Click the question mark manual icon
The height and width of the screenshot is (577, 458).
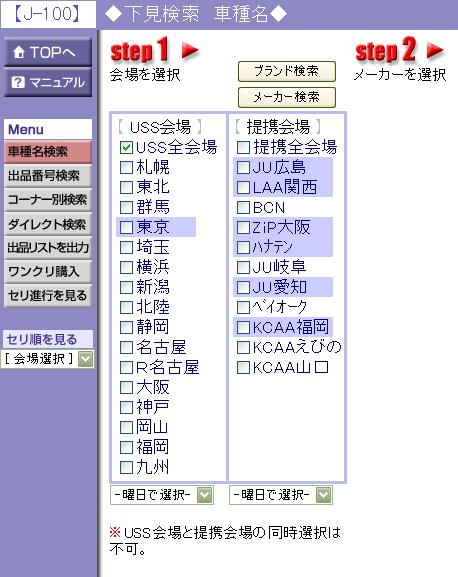click(x=18, y=82)
